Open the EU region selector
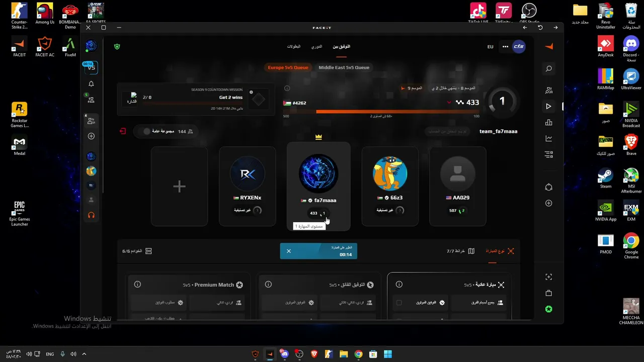The image size is (644, 362). point(491,47)
